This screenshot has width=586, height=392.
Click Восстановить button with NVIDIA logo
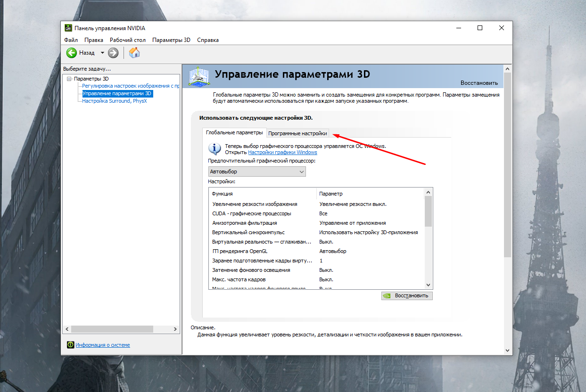[x=407, y=295]
